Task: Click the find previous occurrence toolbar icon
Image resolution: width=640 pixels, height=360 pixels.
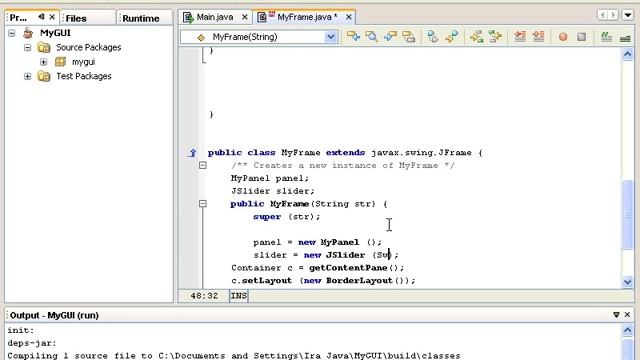Action: pos(390,37)
